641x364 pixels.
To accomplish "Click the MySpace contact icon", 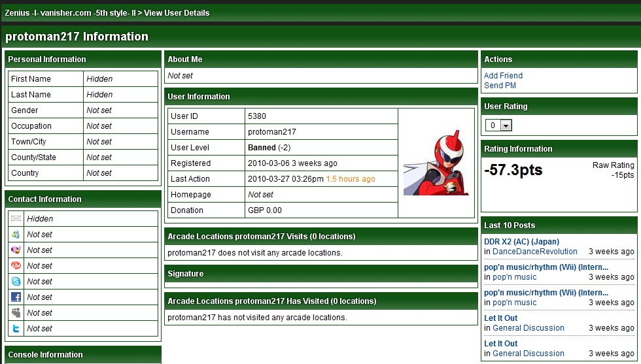I will [x=16, y=313].
